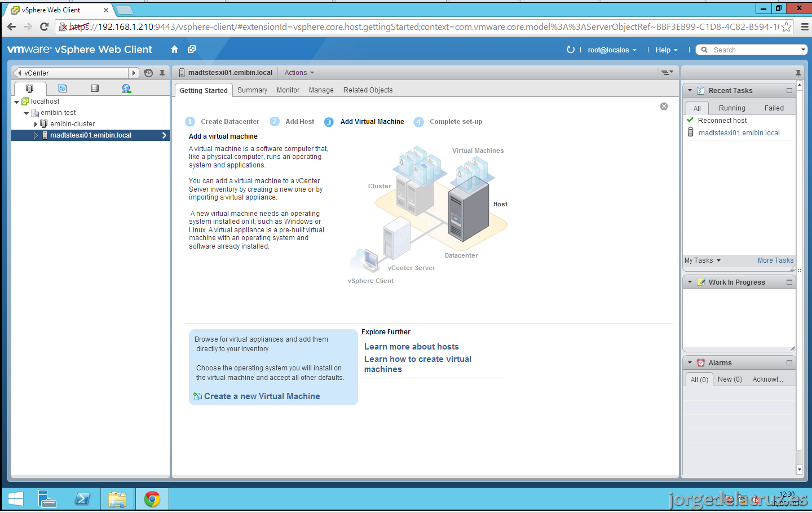Maximize the Recent Tasks panel
This screenshot has width=812, height=513.
(x=789, y=91)
